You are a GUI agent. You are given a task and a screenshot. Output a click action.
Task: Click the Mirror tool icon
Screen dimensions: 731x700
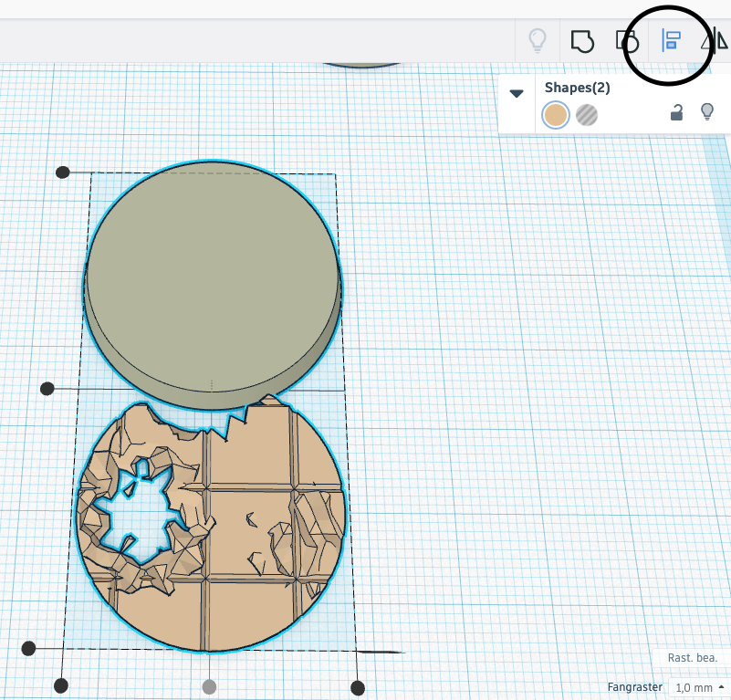point(715,39)
